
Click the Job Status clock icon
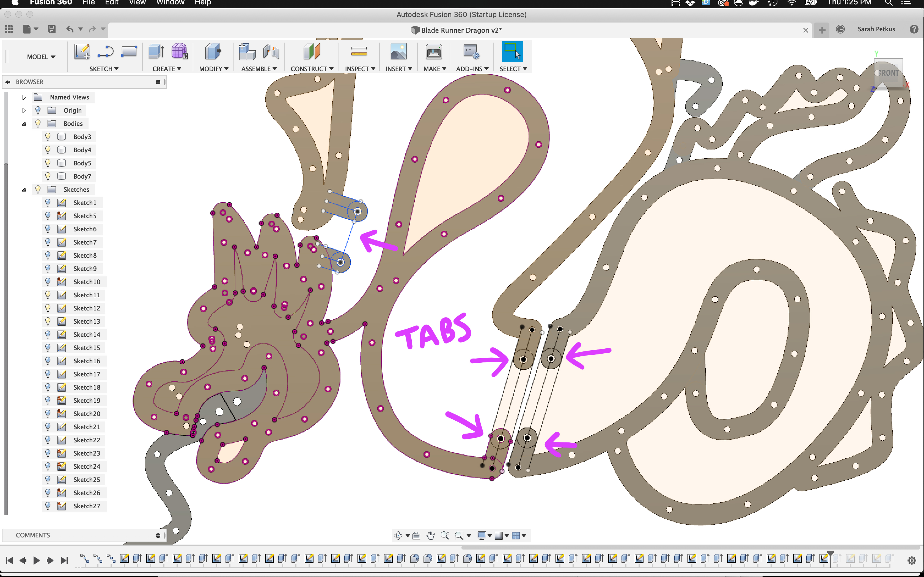point(840,29)
